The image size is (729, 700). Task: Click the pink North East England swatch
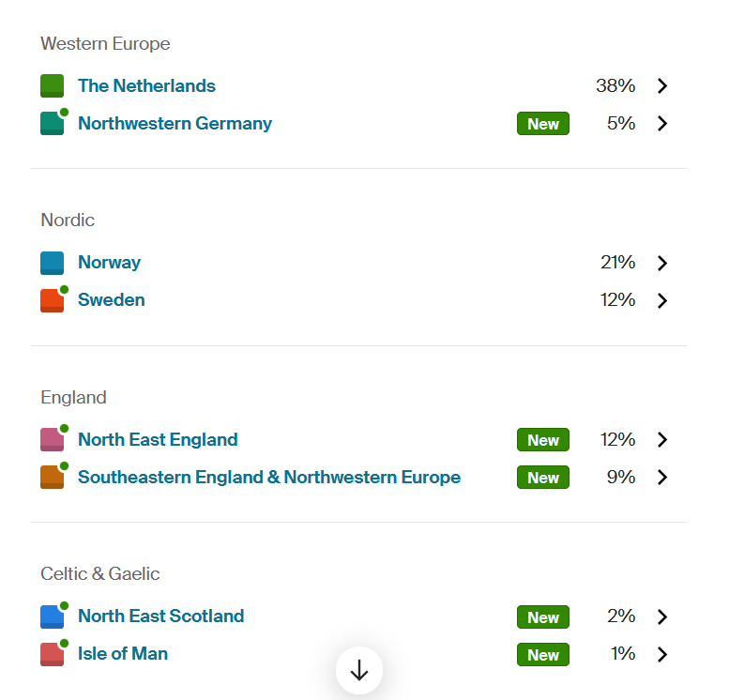[52, 440]
